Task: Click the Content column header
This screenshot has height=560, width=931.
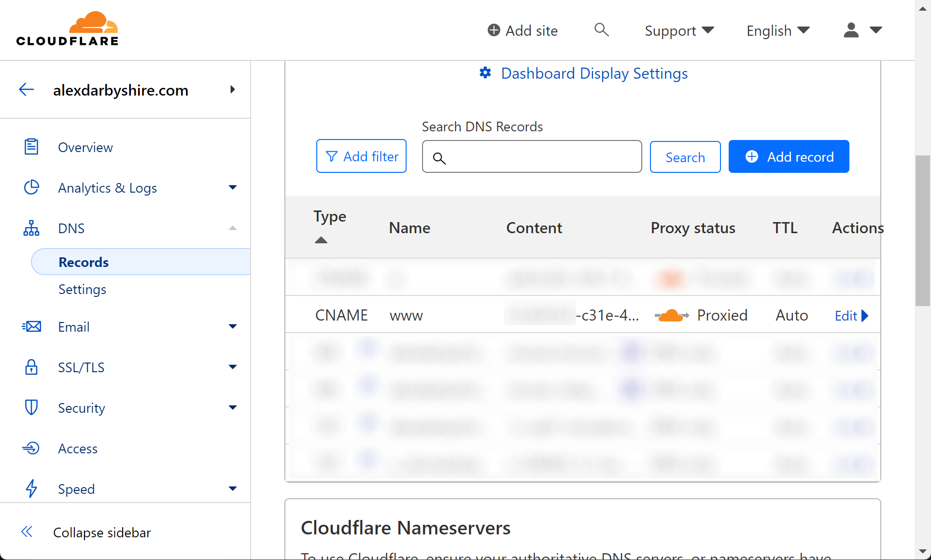Action: [x=534, y=228]
